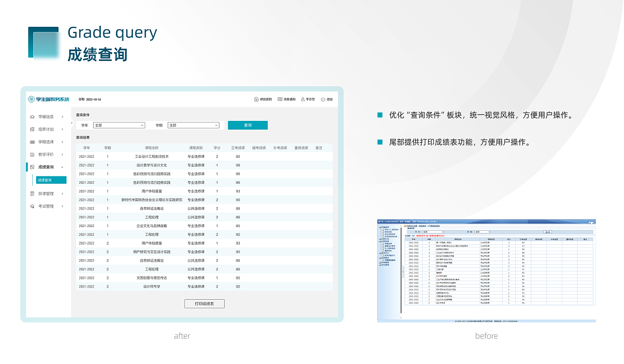Click the 李亦芳 username

[x=311, y=99]
